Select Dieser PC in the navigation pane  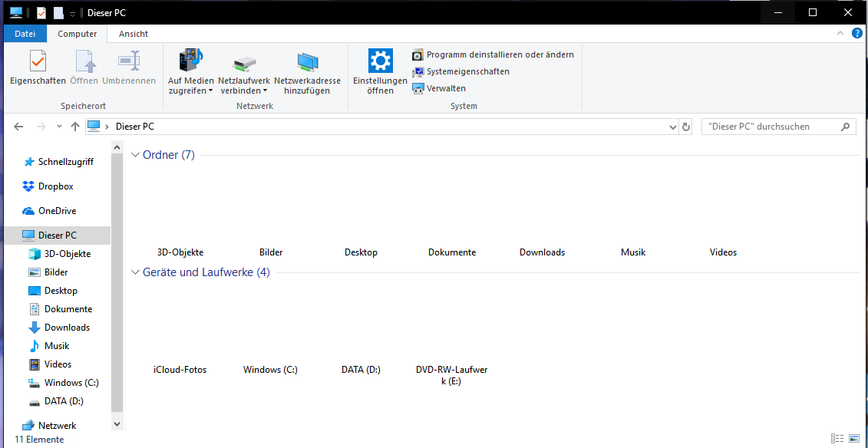tap(58, 235)
